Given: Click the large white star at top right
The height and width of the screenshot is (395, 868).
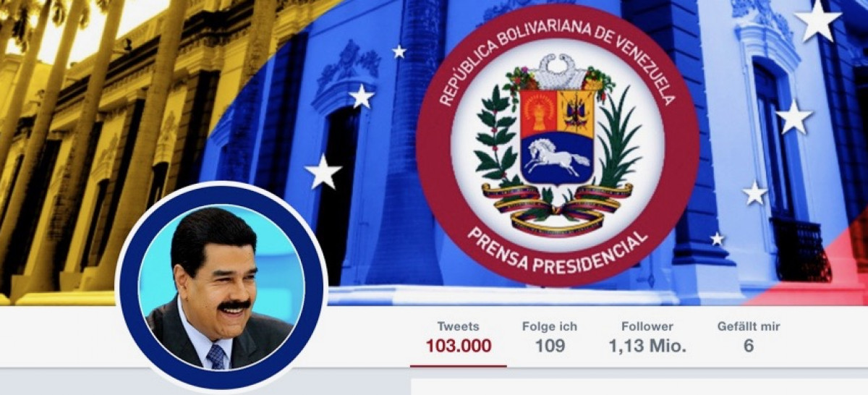Looking at the screenshot, I should [817, 20].
